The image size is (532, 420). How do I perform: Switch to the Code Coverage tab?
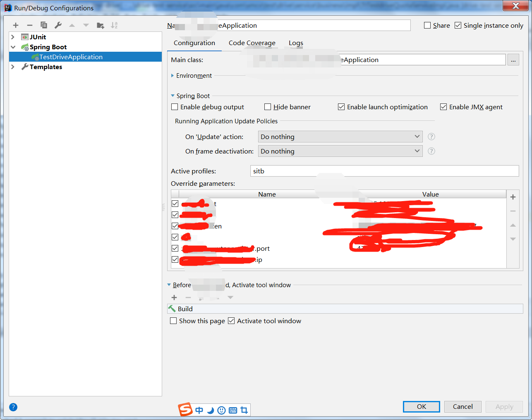click(252, 43)
